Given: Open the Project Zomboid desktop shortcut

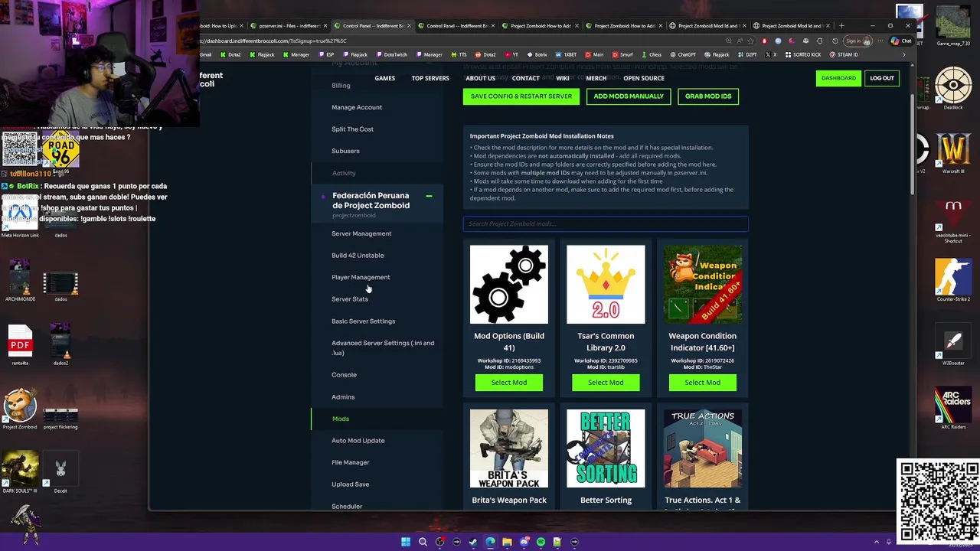Looking at the screenshot, I should click(x=20, y=409).
